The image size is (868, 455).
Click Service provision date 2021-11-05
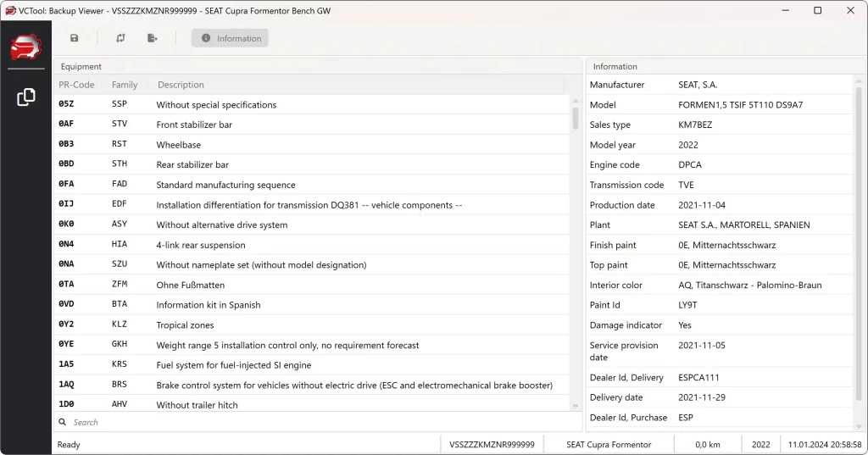point(701,345)
